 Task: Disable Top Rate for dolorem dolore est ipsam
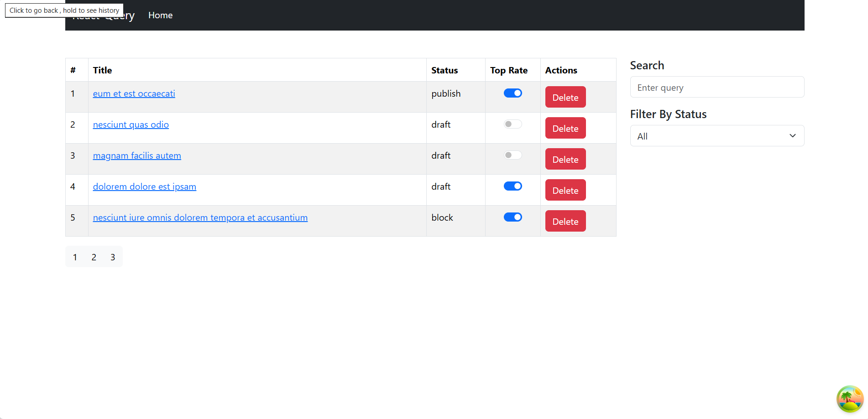point(512,186)
